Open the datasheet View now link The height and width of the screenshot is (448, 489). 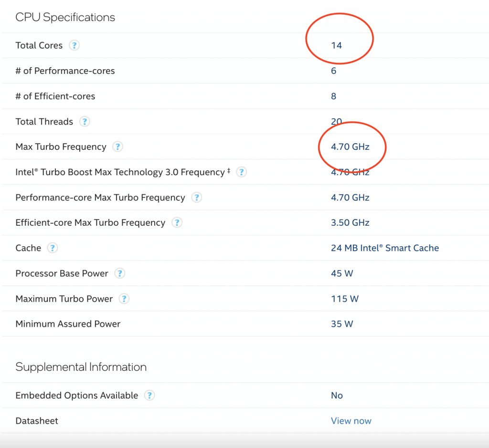pyautogui.click(x=351, y=421)
